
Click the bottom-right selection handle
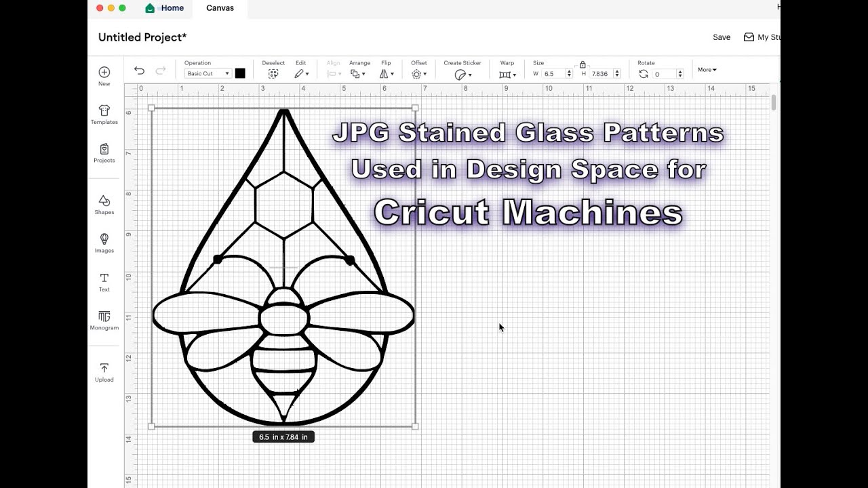[x=415, y=426]
